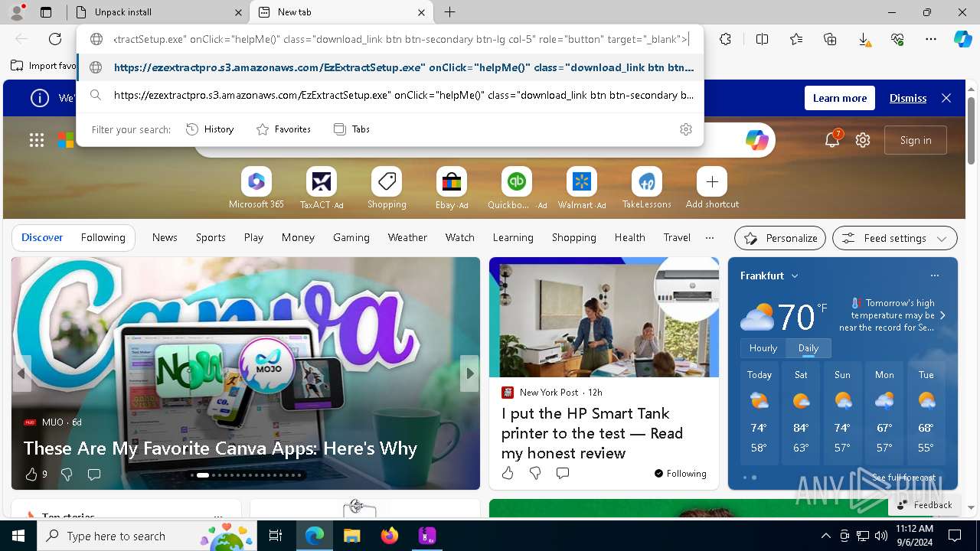Expand Feed settings dropdown

coord(894,238)
